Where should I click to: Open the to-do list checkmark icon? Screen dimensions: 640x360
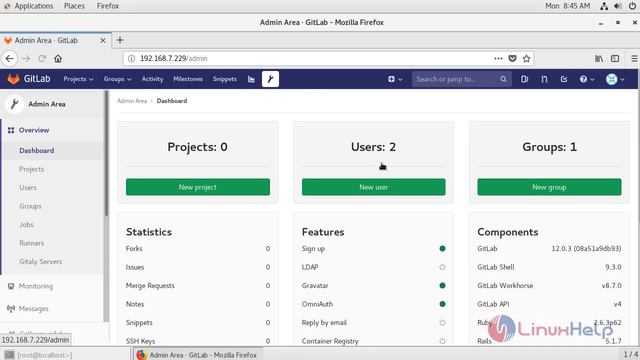564,79
